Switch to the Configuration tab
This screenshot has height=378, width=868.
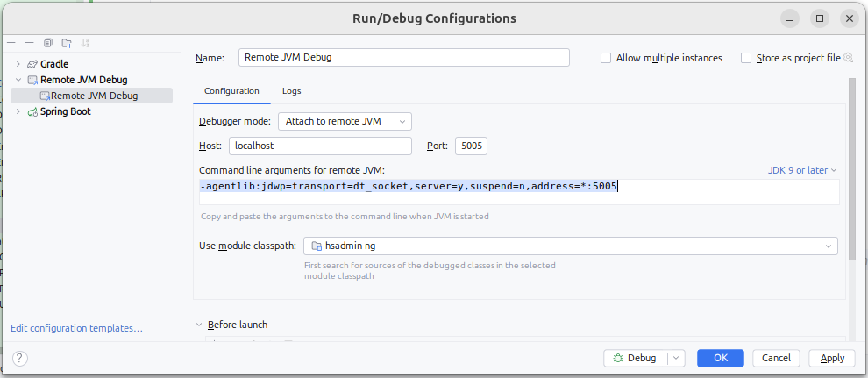[x=231, y=90]
